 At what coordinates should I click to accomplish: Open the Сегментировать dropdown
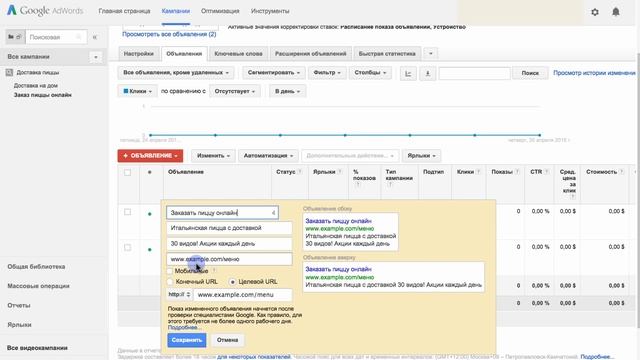point(273,73)
